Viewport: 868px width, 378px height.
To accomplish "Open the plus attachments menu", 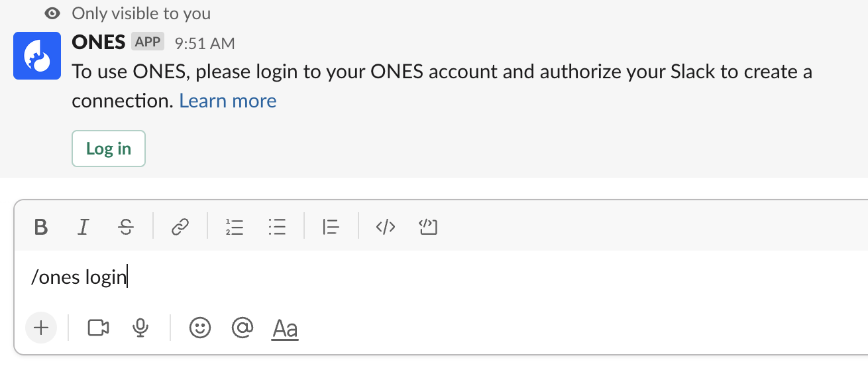I will point(41,328).
